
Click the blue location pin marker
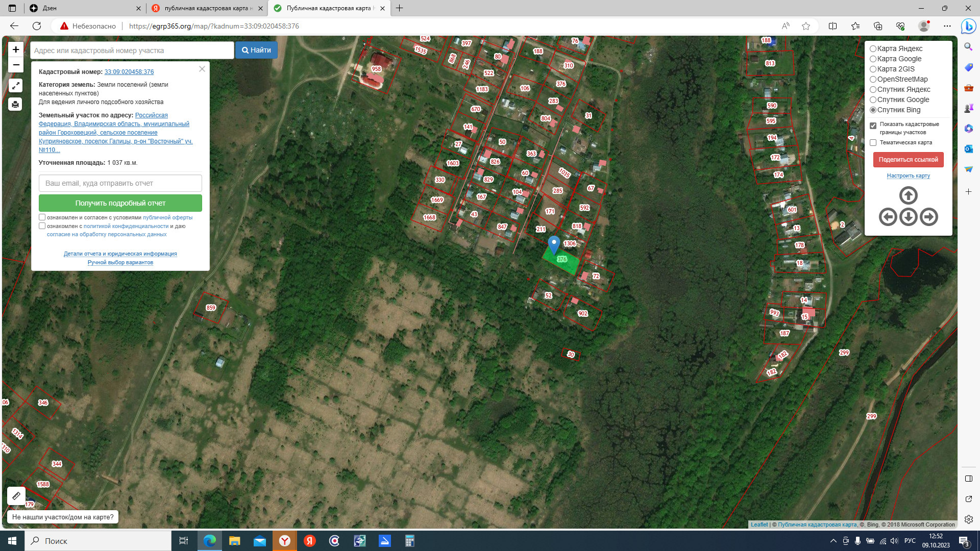(554, 244)
